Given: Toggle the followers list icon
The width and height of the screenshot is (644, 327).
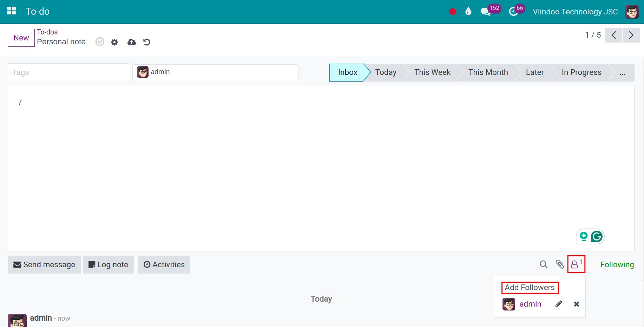Looking at the screenshot, I should pos(576,264).
